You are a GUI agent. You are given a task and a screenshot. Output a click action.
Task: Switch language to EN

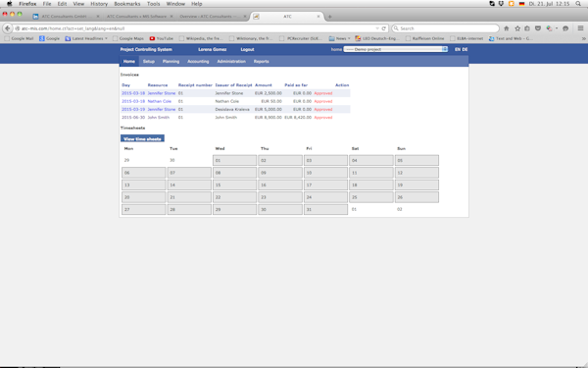[x=458, y=50]
